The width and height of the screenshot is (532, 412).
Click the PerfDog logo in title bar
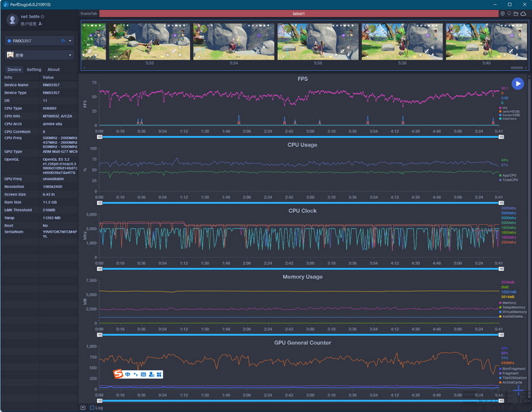(x=6, y=4)
